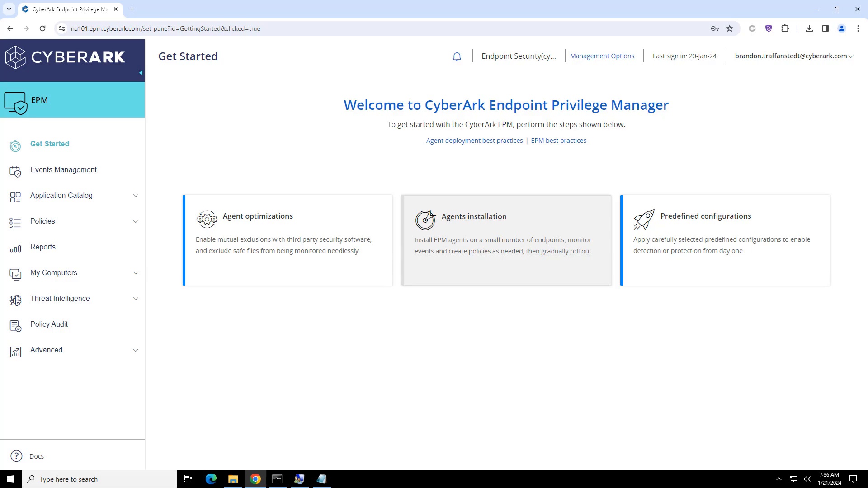This screenshot has width=868, height=488.
Task: Click the Events Management sidebar icon
Action: click(x=15, y=171)
